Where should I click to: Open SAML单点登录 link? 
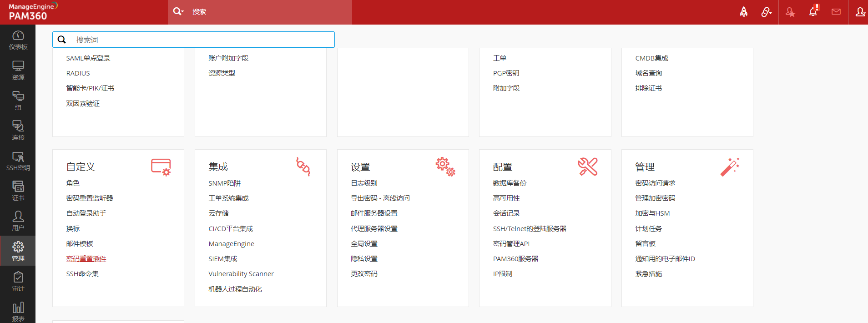[x=88, y=58]
